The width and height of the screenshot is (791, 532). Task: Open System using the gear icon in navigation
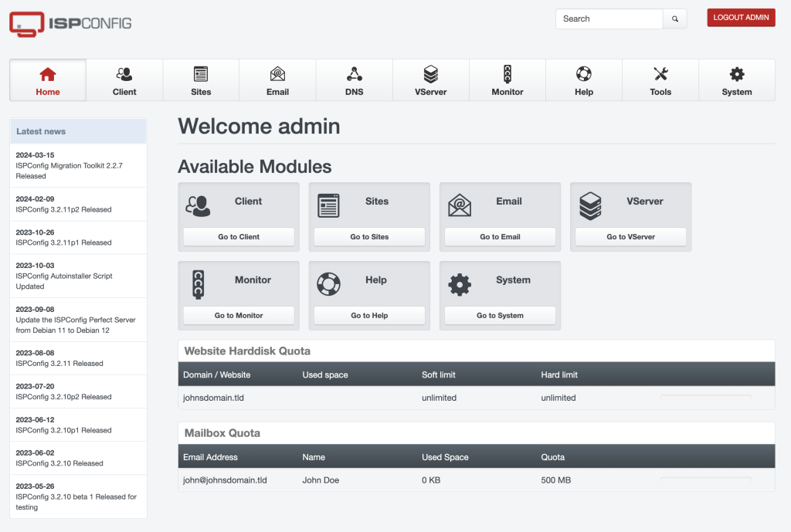[737, 74]
